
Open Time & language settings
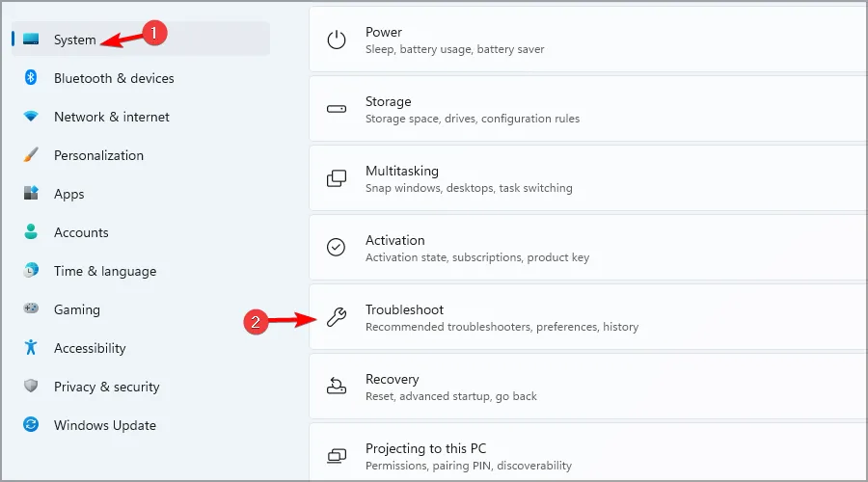tap(104, 271)
